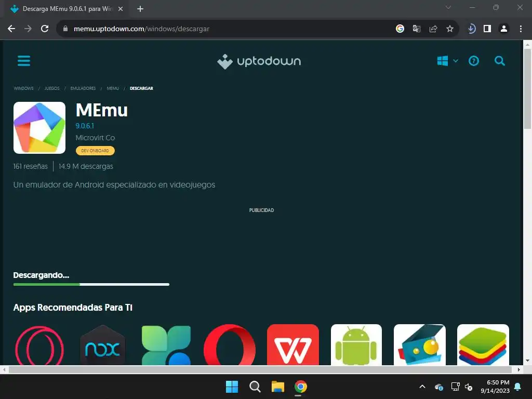Image resolution: width=532 pixels, height=399 pixels.
Task: Close the Descarga MEmu tab
Action: tap(121, 9)
